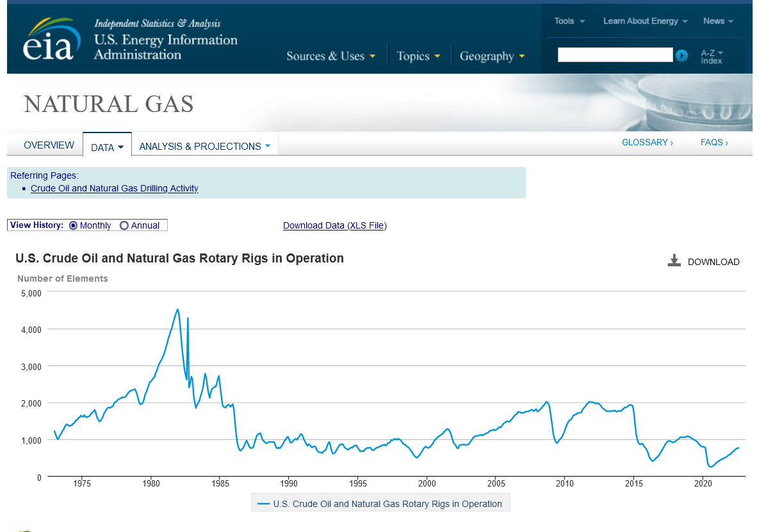This screenshot has height=532, width=759.
Task: Open the Data tab
Action: click(x=107, y=147)
